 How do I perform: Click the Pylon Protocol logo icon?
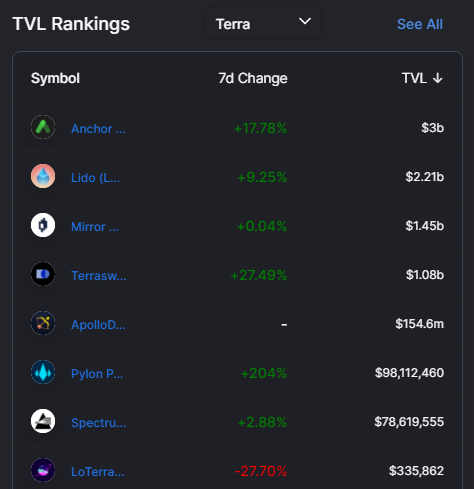(x=43, y=372)
